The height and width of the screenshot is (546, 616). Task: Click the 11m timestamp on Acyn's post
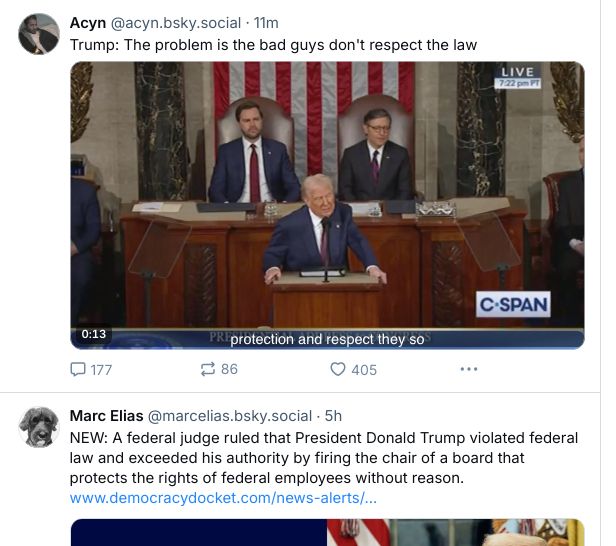(x=266, y=23)
